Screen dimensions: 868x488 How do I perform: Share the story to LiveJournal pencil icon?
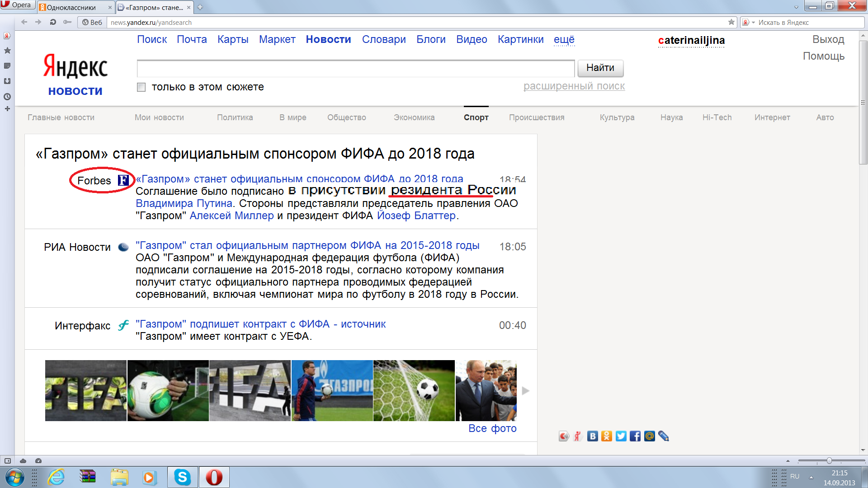pos(664,436)
